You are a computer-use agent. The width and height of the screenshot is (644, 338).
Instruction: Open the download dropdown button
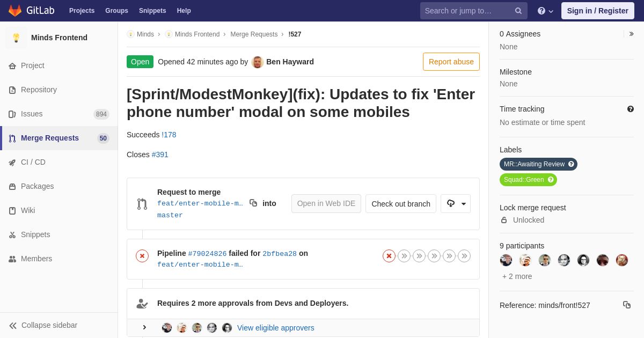tap(456, 203)
